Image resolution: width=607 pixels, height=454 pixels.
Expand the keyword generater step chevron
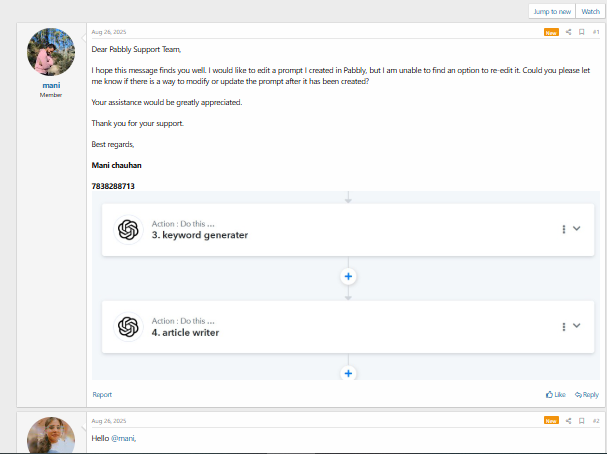(576, 228)
